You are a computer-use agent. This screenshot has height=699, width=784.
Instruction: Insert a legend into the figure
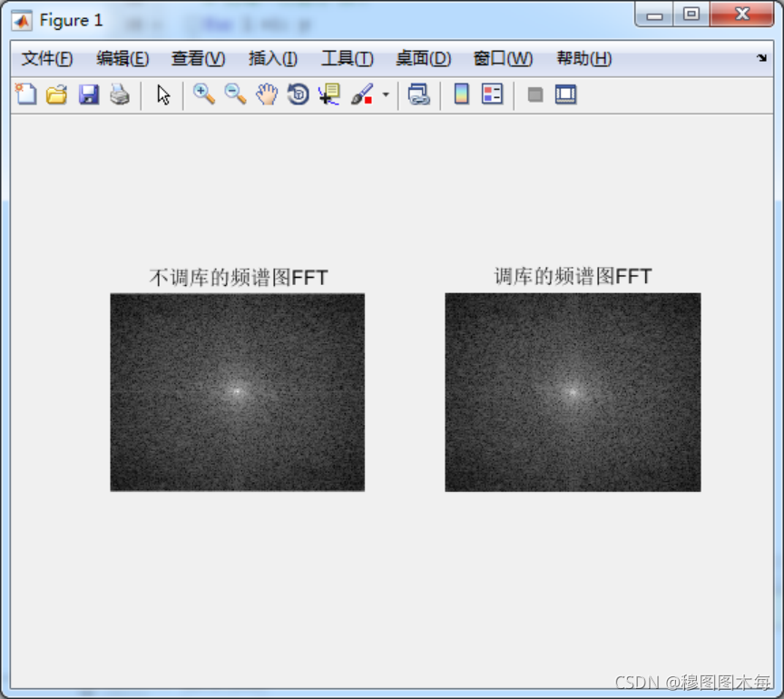(x=491, y=94)
